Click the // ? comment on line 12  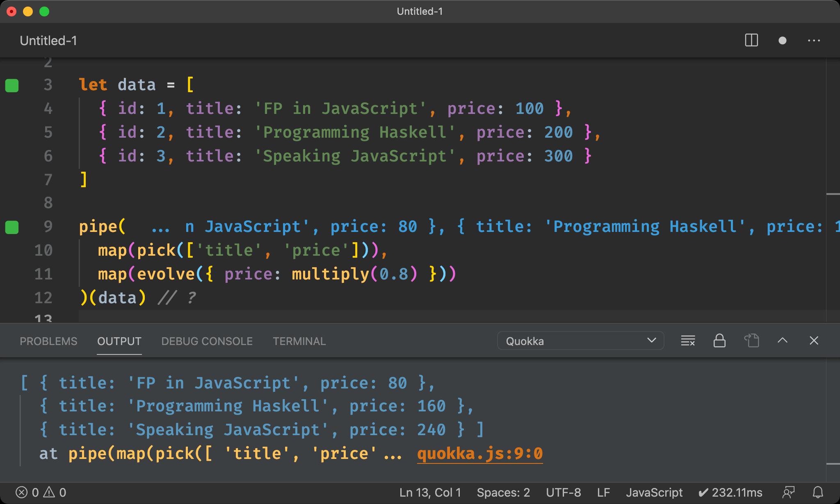178,298
